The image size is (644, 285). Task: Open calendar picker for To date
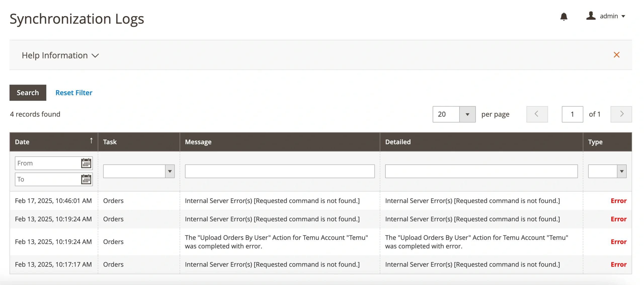[86, 179]
